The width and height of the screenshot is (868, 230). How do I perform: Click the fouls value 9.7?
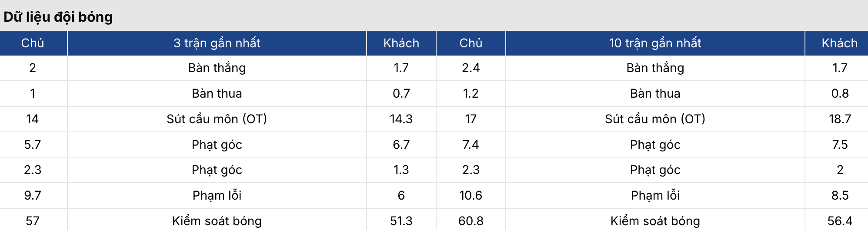[33, 195]
